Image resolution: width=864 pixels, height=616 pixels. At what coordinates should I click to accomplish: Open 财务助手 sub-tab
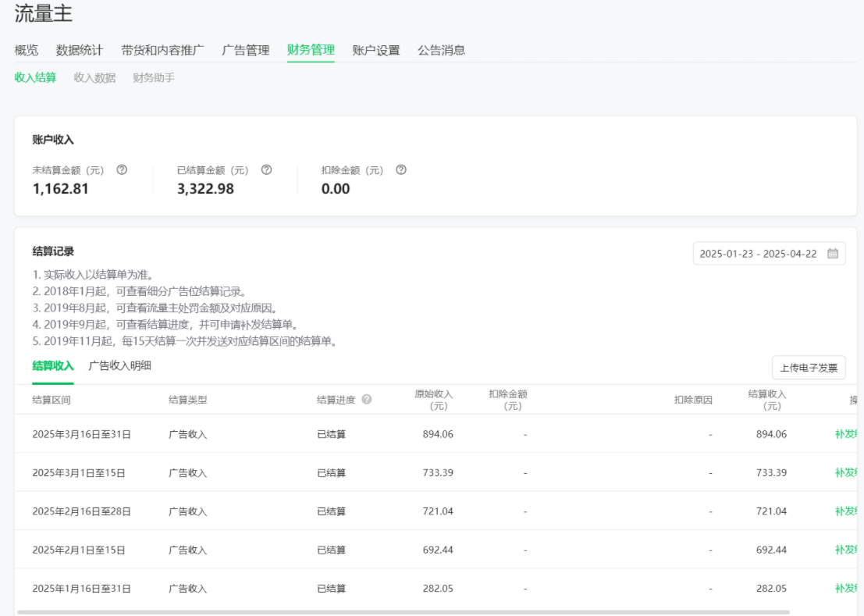pos(154,78)
